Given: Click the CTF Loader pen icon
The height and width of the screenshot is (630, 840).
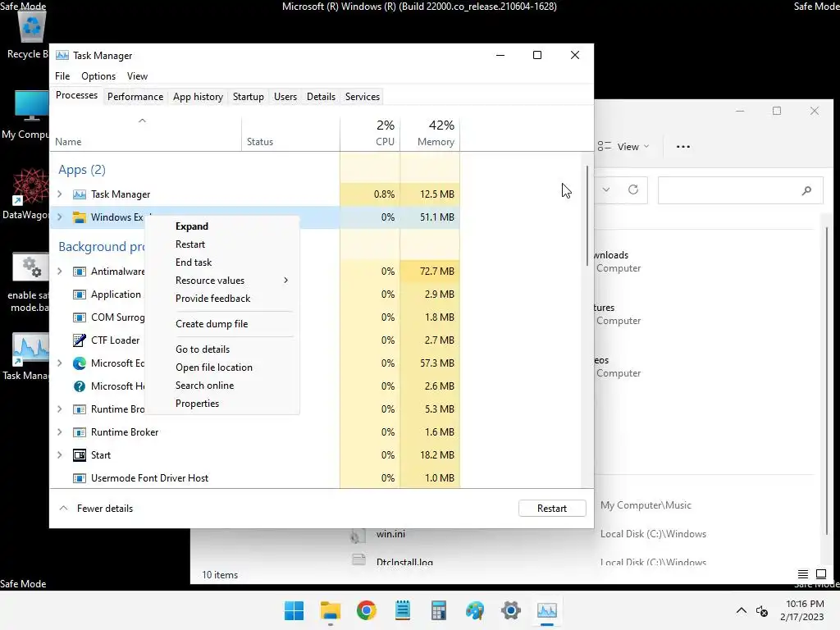Looking at the screenshot, I should [x=80, y=340].
